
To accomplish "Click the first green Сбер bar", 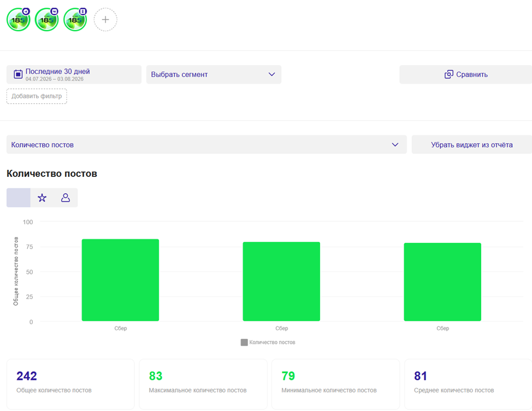I will coord(121,280).
